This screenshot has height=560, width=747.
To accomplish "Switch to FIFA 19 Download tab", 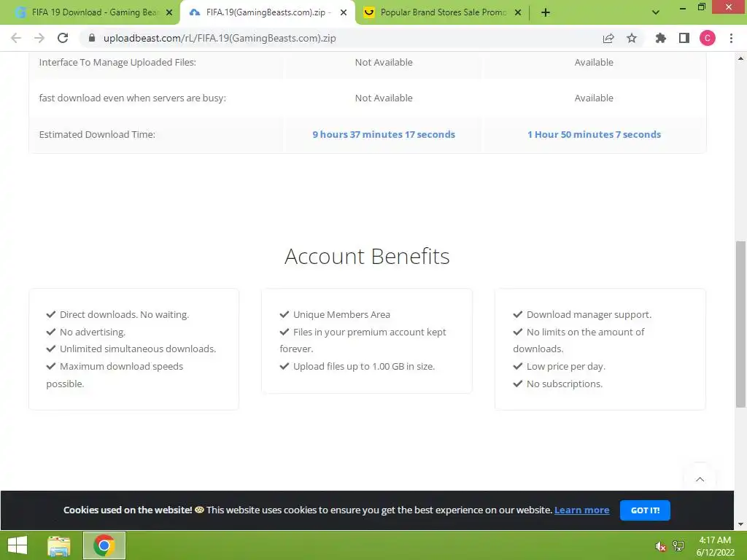I will click(x=94, y=12).
